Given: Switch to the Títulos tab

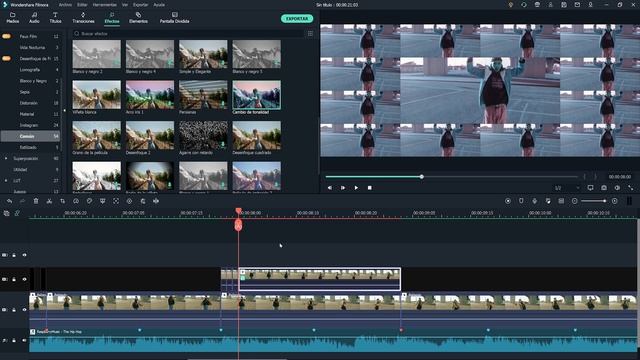Looking at the screenshot, I should click(55, 18).
